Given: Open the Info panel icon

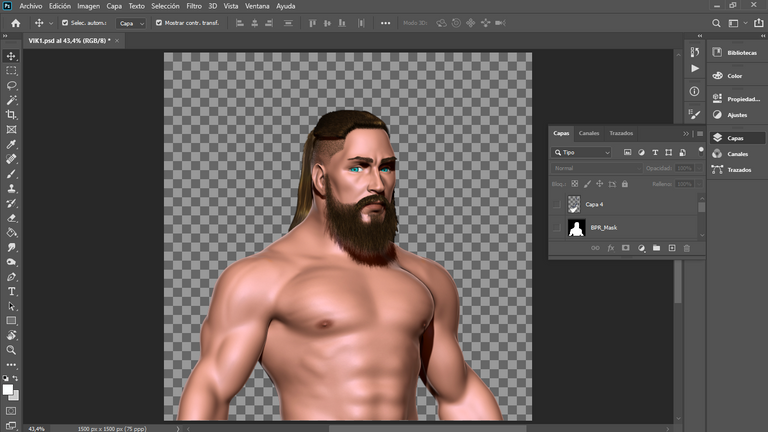Looking at the screenshot, I should [695, 91].
